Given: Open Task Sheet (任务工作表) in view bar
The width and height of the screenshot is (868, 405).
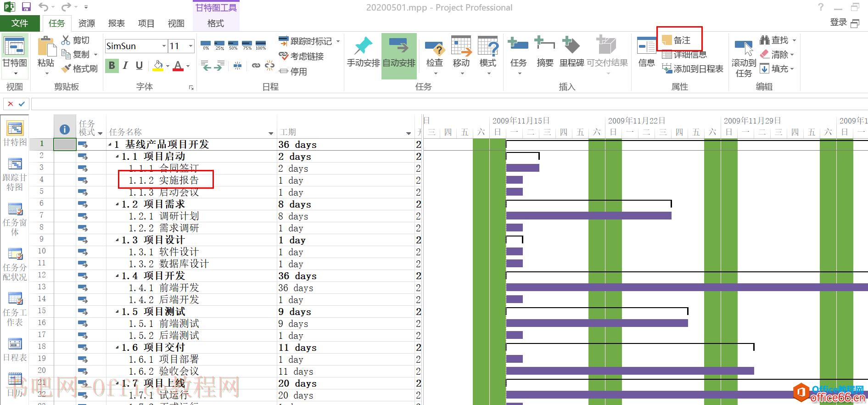Looking at the screenshot, I should coord(15,309).
